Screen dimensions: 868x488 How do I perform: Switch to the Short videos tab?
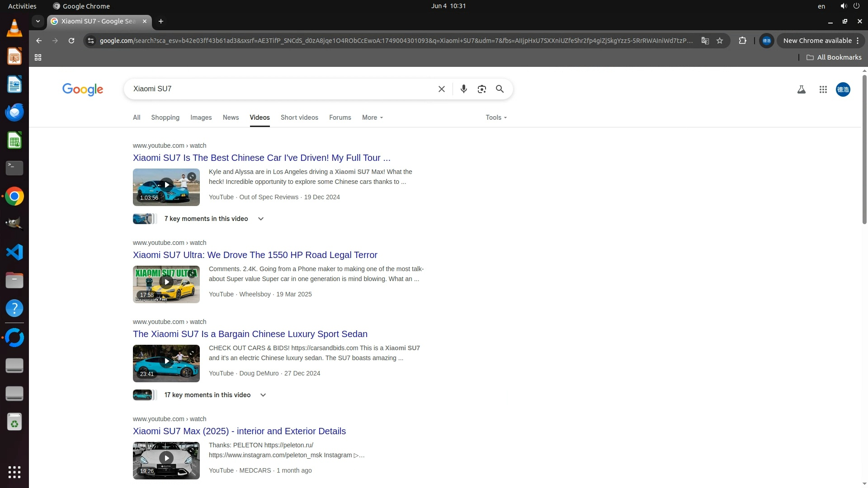(299, 117)
